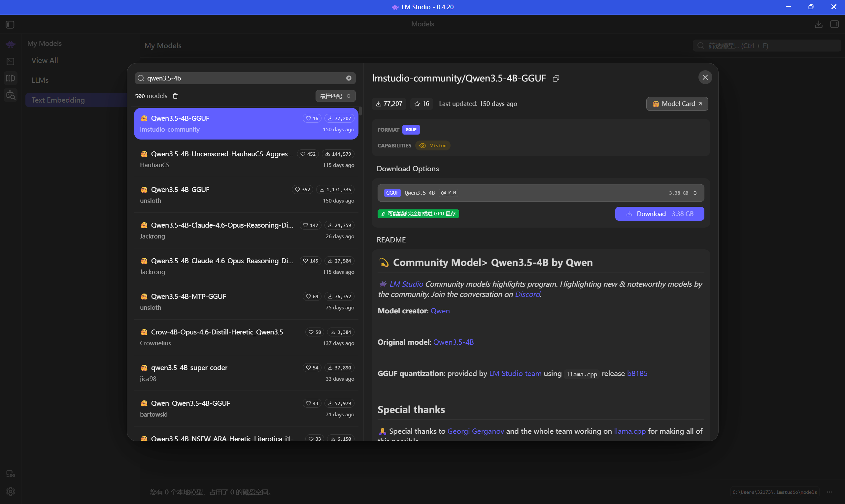Open the Qwen3.5-4B original model link
Viewport: 845px width, 504px height.
[453, 342]
